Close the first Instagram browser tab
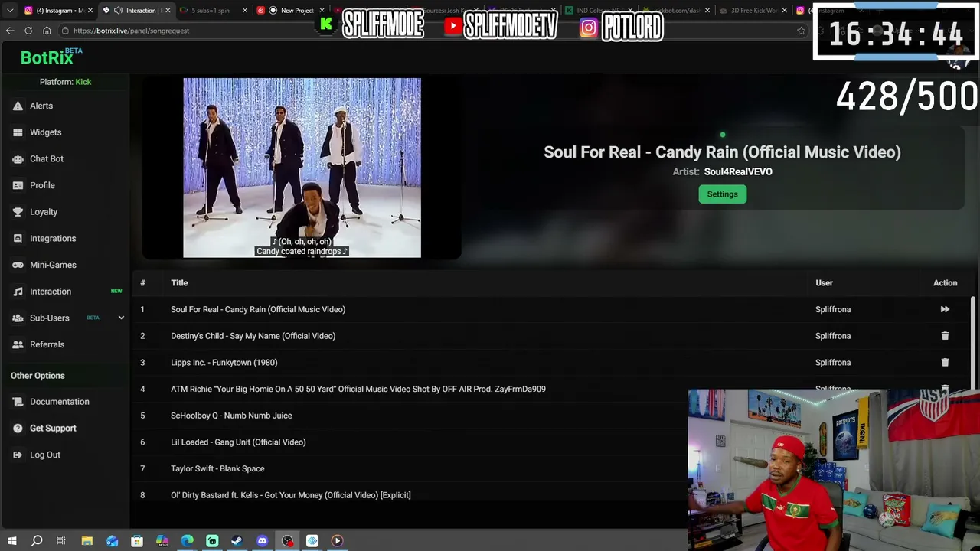Viewport: 980px width, 551px height. (x=90, y=11)
